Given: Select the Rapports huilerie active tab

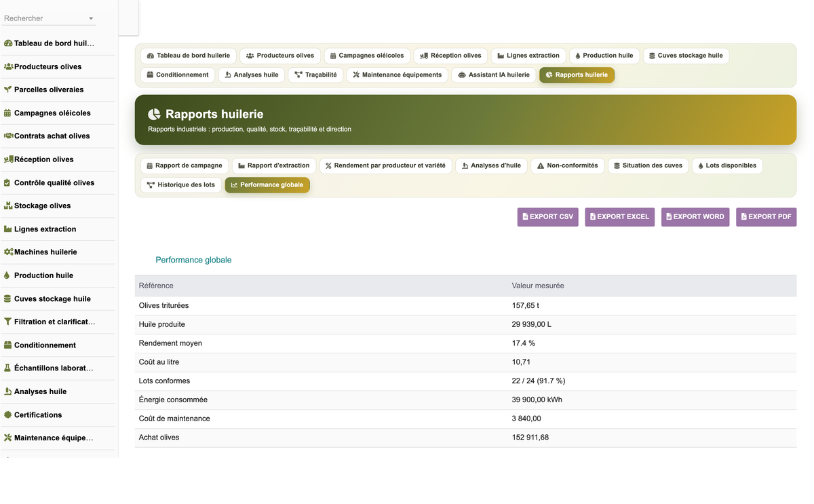Looking at the screenshot, I should pyautogui.click(x=577, y=75).
